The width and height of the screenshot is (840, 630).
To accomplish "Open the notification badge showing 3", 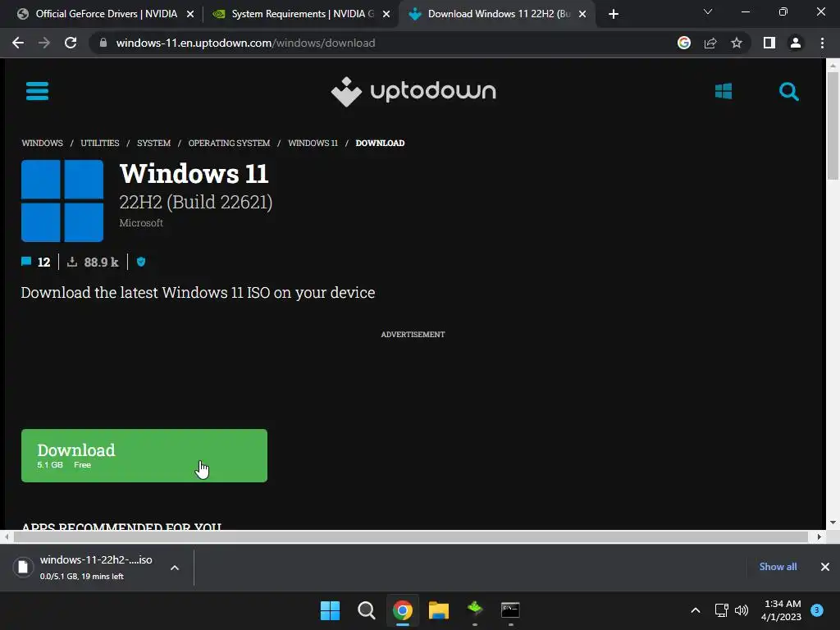I will [x=817, y=610].
